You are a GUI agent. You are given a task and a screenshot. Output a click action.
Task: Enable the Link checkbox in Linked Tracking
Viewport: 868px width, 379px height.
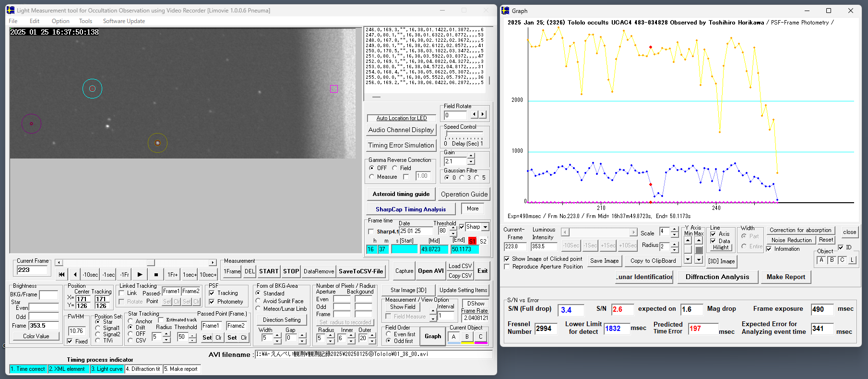click(x=122, y=293)
